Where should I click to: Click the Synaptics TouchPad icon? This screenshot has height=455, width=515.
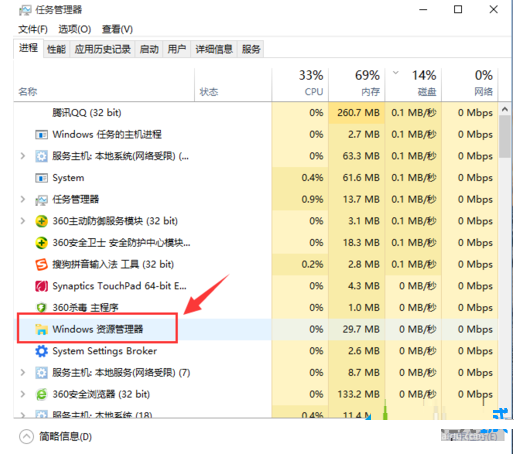(41, 286)
